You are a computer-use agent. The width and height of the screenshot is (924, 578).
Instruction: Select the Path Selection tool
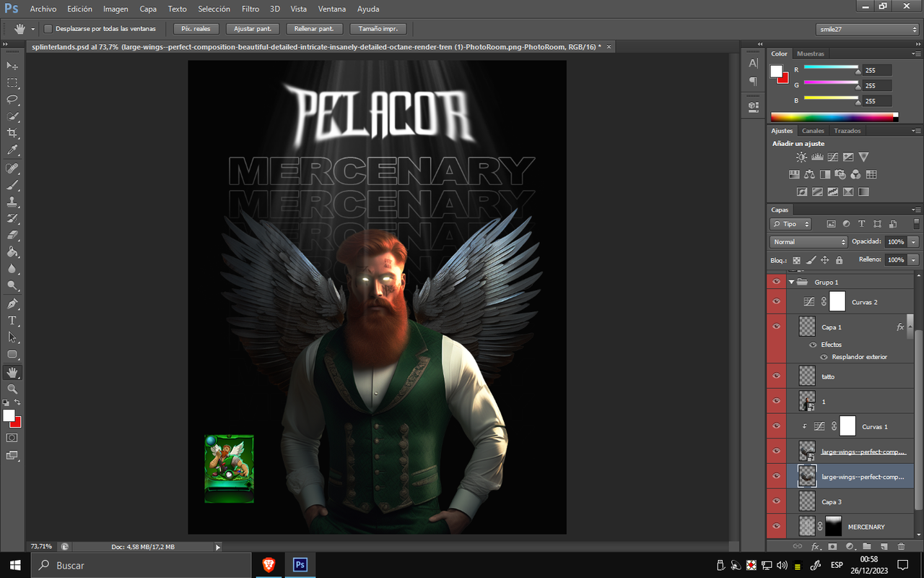coord(12,337)
